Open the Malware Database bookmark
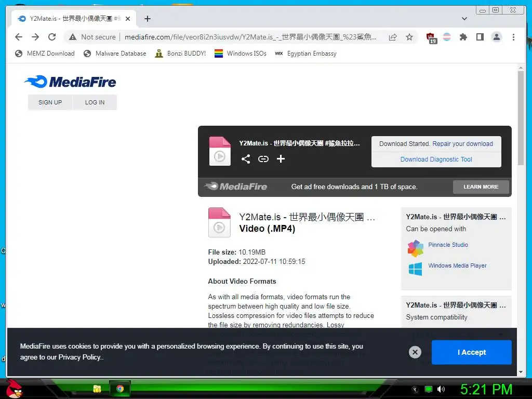This screenshot has height=399, width=532. (115, 54)
